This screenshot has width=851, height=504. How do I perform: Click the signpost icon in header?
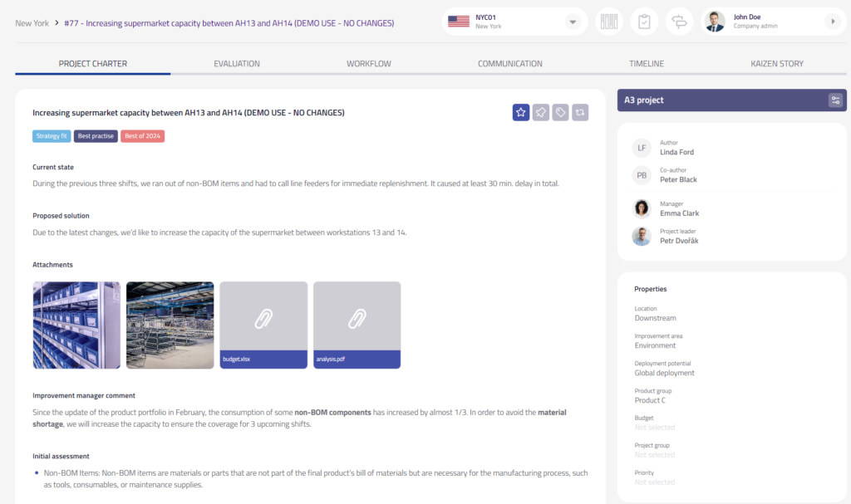678,22
